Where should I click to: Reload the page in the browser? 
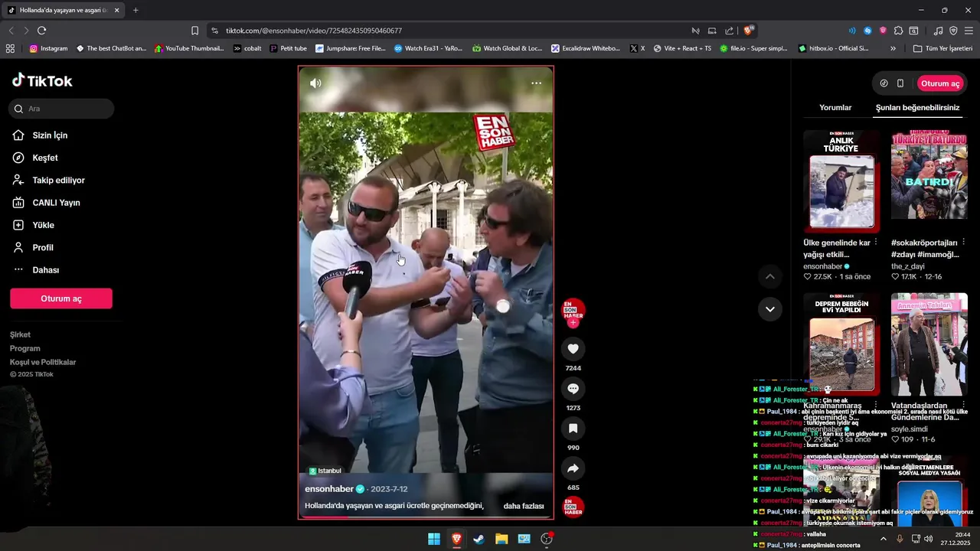click(41, 31)
